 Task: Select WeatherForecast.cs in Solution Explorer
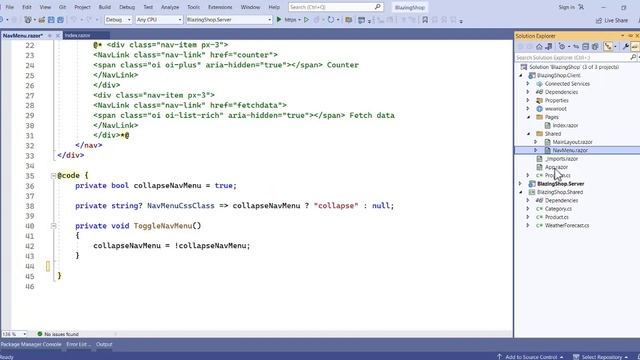[x=567, y=225]
